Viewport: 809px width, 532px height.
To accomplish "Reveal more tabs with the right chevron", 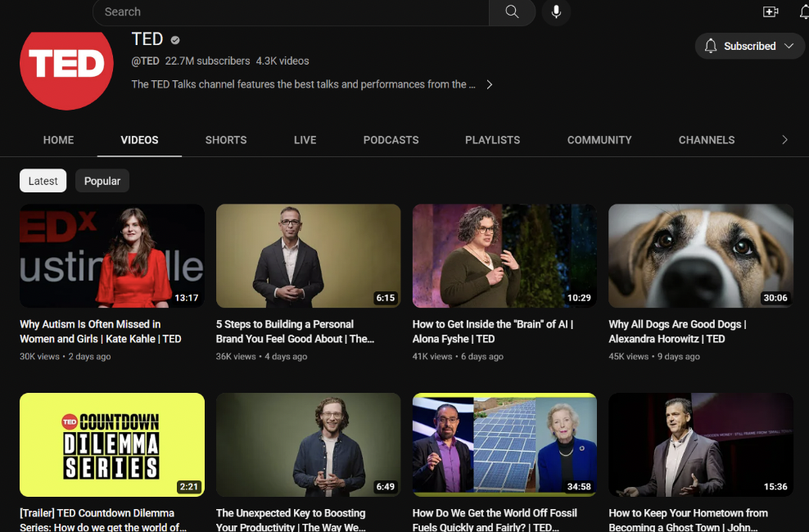I will [x=784, y=140].
